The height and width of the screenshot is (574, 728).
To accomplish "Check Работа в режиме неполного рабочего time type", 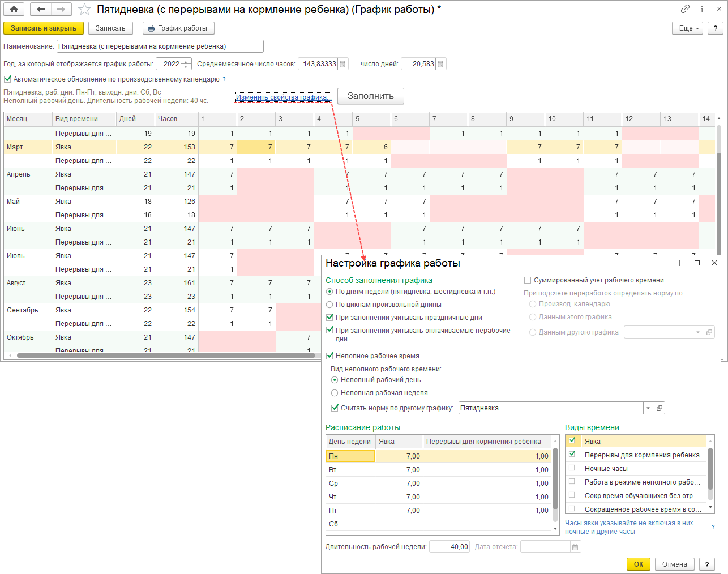I will point(572,482).
